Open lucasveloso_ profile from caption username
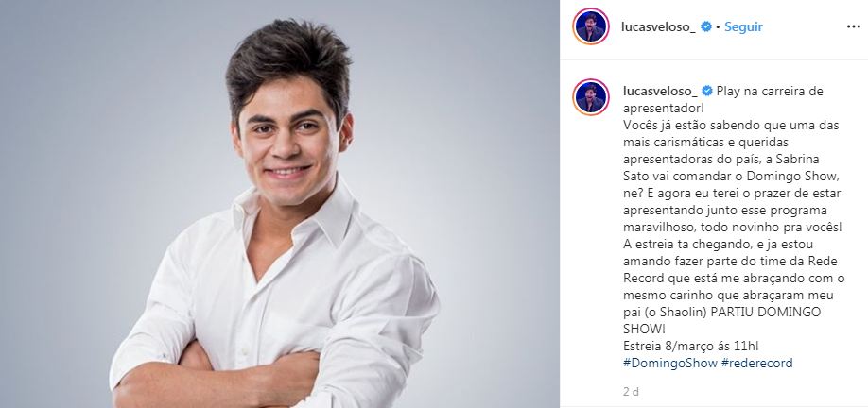The height and width of the screenshot is (408, 868). tap(659, 92)
